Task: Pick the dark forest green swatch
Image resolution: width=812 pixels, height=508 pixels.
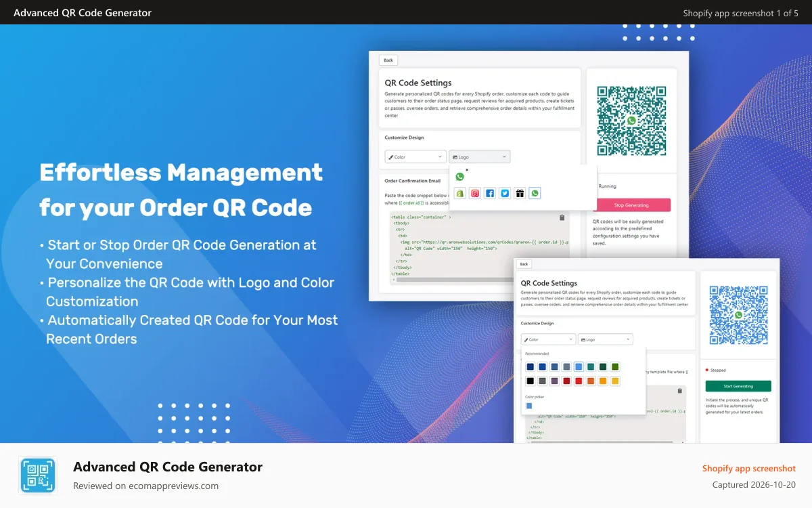Action: coord(603,366)
